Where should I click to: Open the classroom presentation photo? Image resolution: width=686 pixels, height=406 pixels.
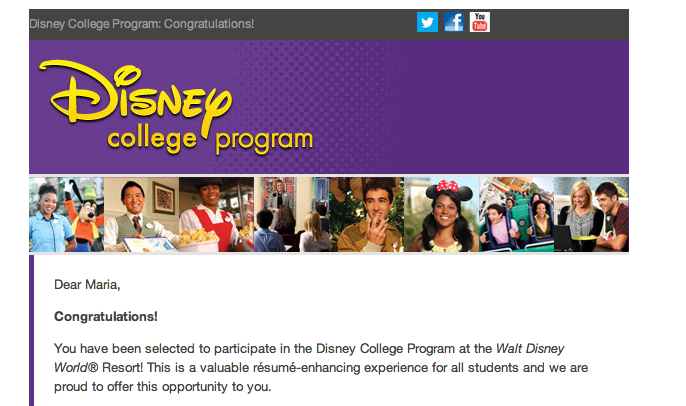[x=291, y=214]
